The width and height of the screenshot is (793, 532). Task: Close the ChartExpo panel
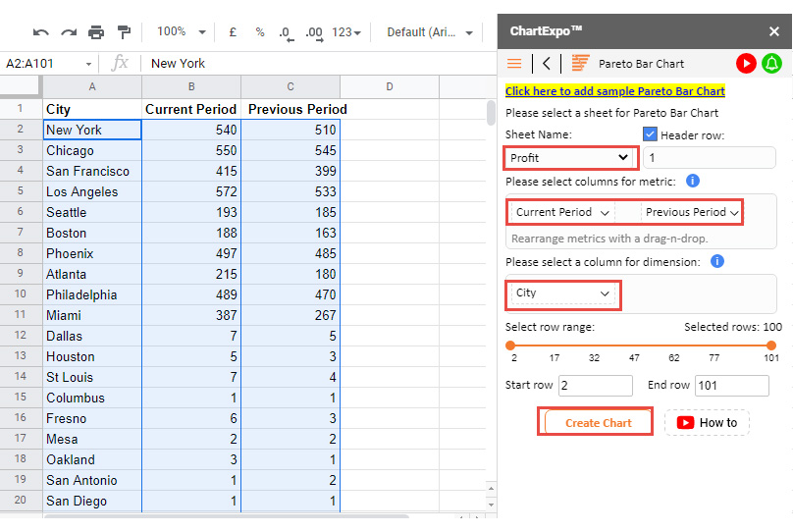[773, 31]
